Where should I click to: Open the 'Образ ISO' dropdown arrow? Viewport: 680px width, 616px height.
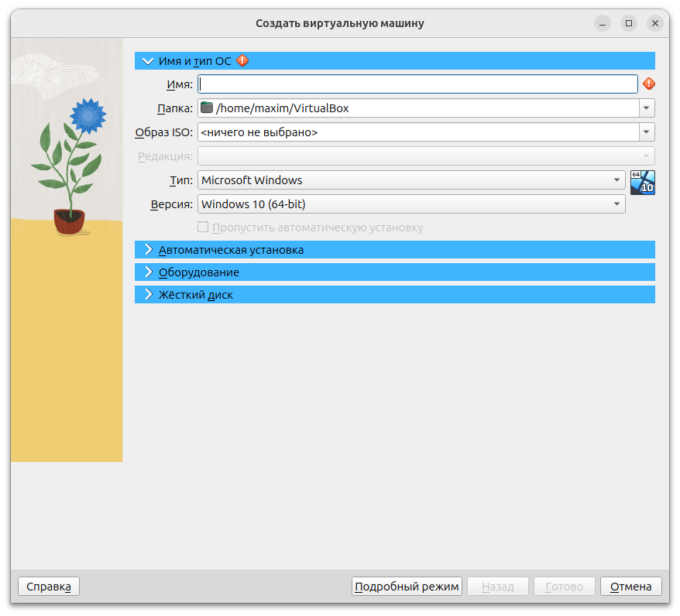click(646, 132)
